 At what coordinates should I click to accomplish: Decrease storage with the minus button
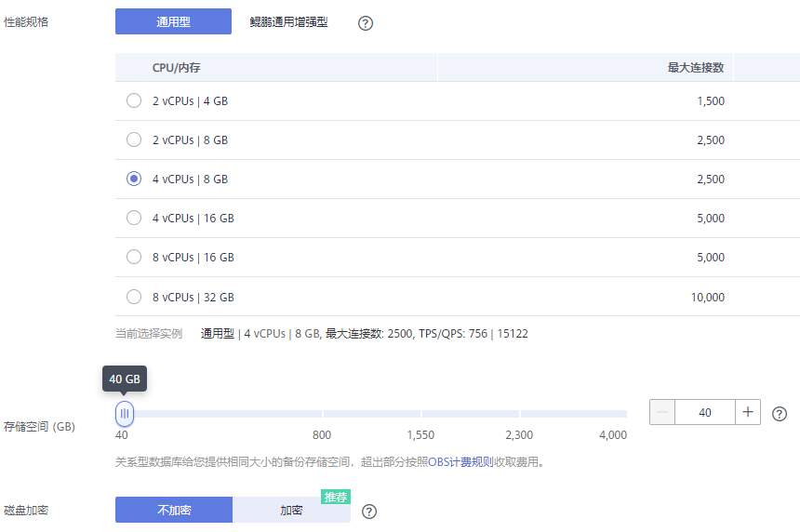coord(662,412)
